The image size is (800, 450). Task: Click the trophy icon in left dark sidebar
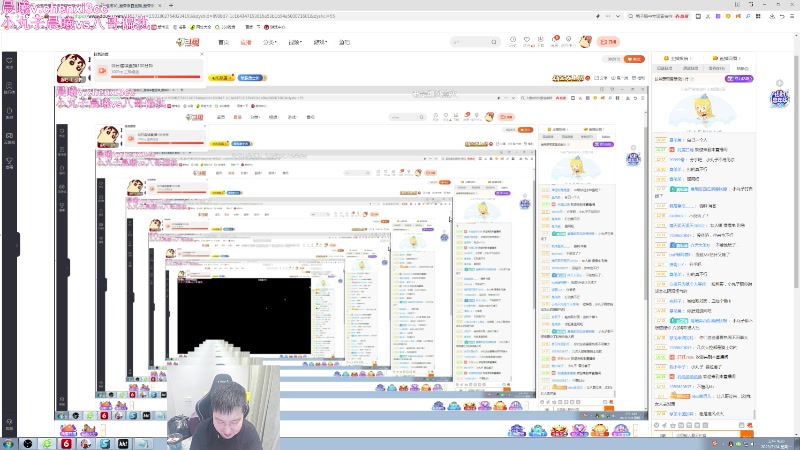click(x=9, y=163)
